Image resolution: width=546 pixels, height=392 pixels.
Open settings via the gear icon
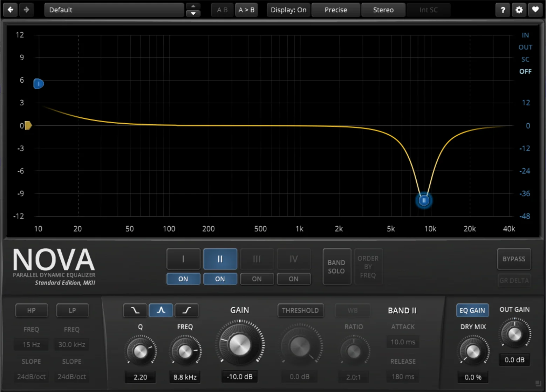tap(519, 10)
